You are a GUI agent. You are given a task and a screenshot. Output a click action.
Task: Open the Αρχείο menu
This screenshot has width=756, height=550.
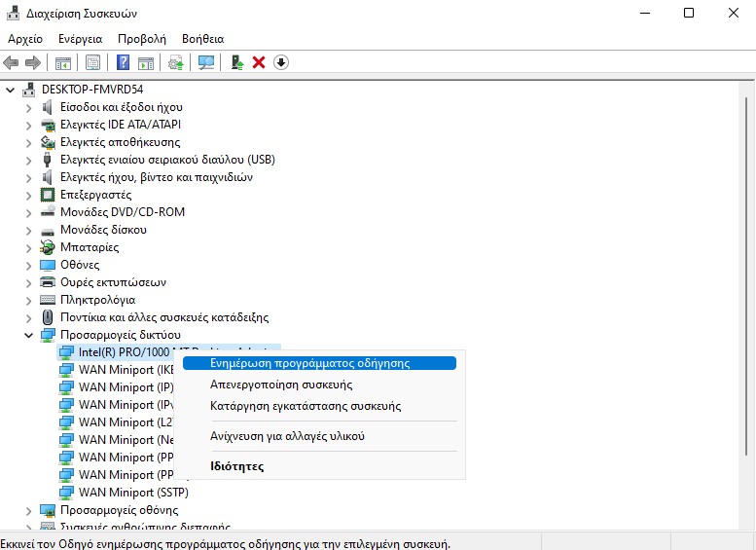25,39
